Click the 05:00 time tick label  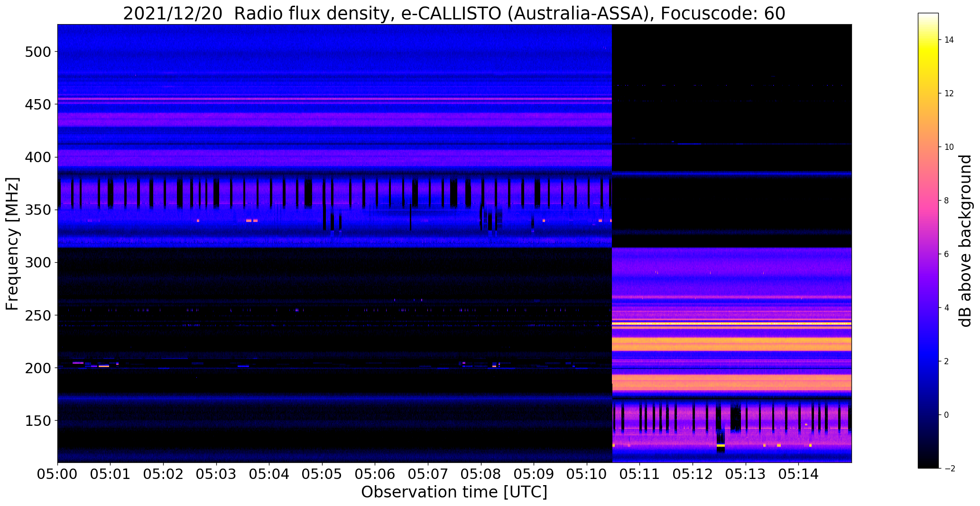pyautogui.click(x=57, y=474)
